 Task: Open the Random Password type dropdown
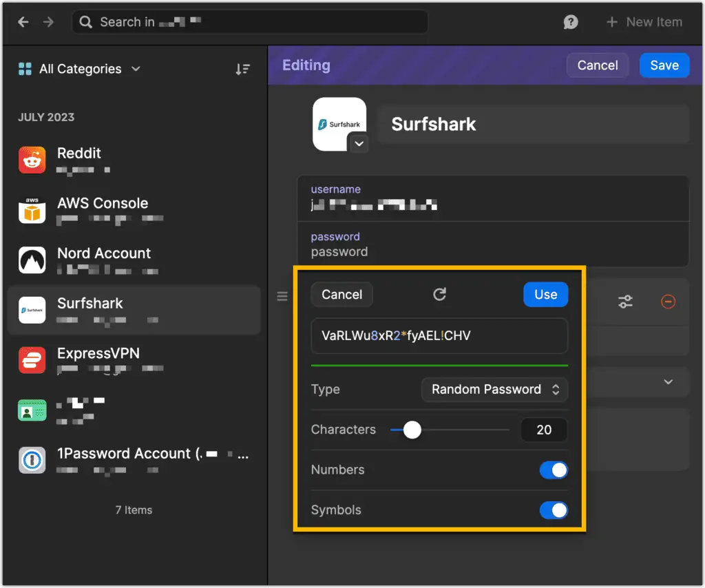494,389
